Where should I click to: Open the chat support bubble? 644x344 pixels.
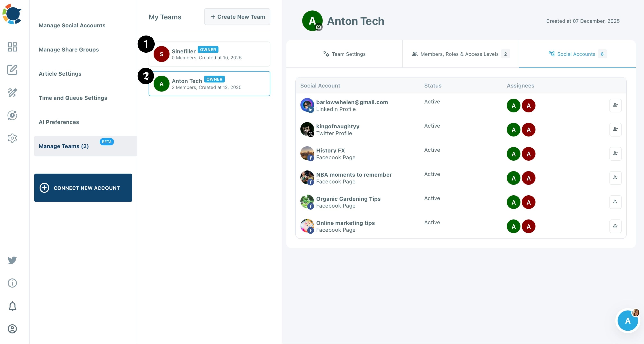click(x=628, y=321)
